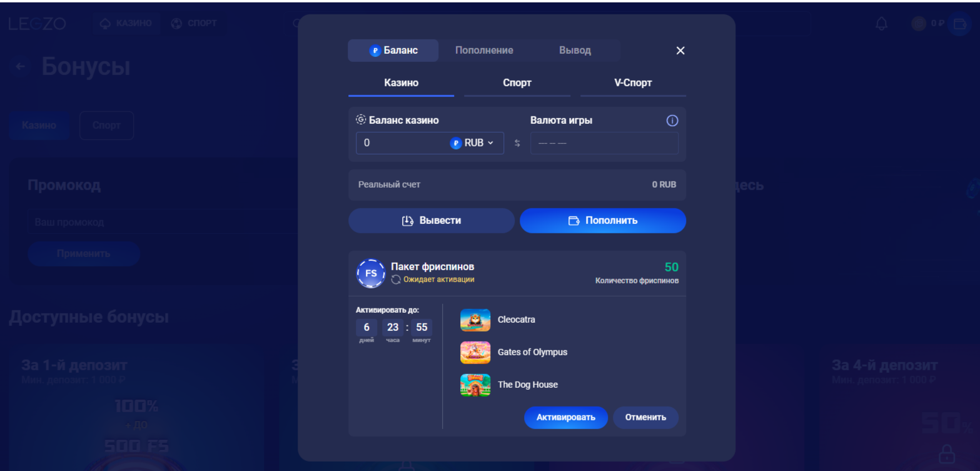Click the currency swap icon between fields

(x=517, y=143)
